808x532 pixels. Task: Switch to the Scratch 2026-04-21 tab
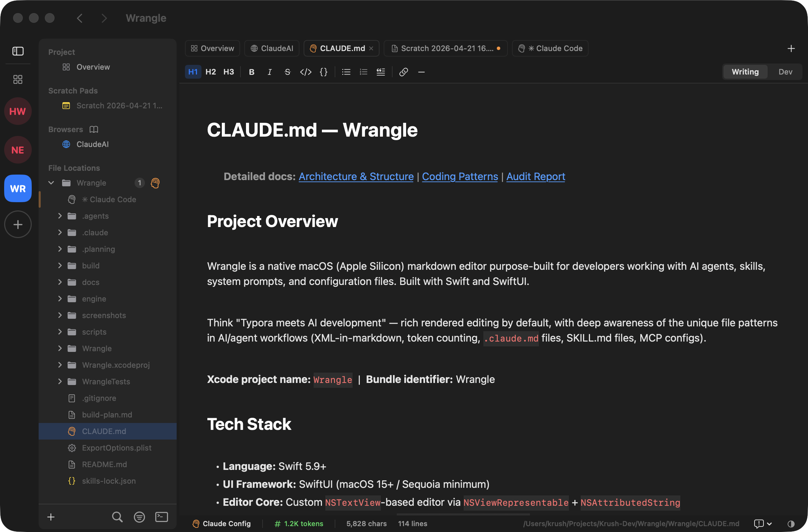[445, 48]
